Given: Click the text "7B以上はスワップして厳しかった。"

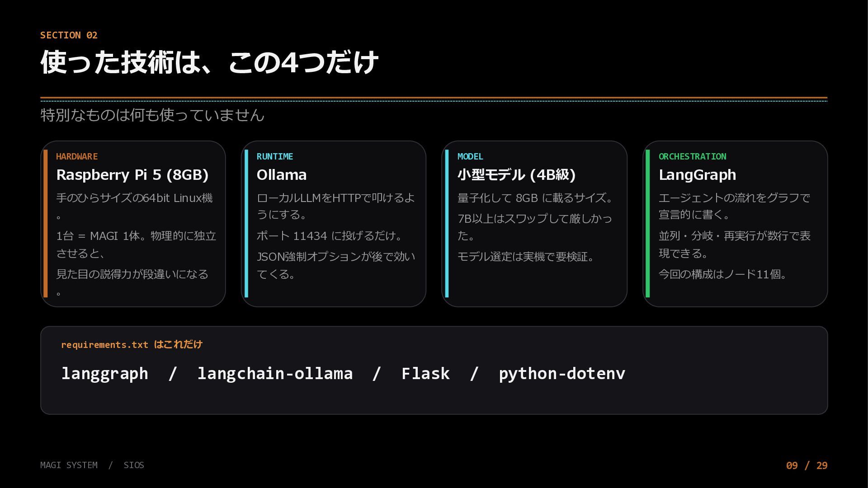Looking at the screenshot, I should [535, 227].
